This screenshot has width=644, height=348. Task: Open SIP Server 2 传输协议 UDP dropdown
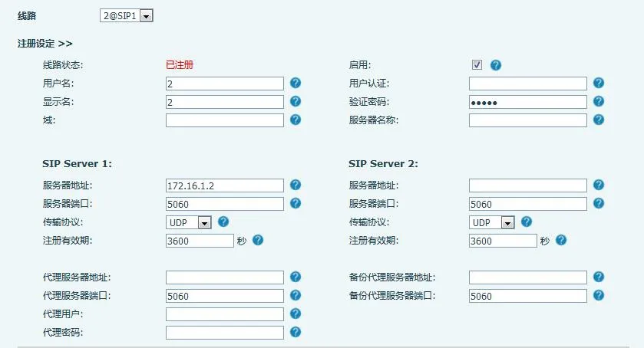point(492,222)
